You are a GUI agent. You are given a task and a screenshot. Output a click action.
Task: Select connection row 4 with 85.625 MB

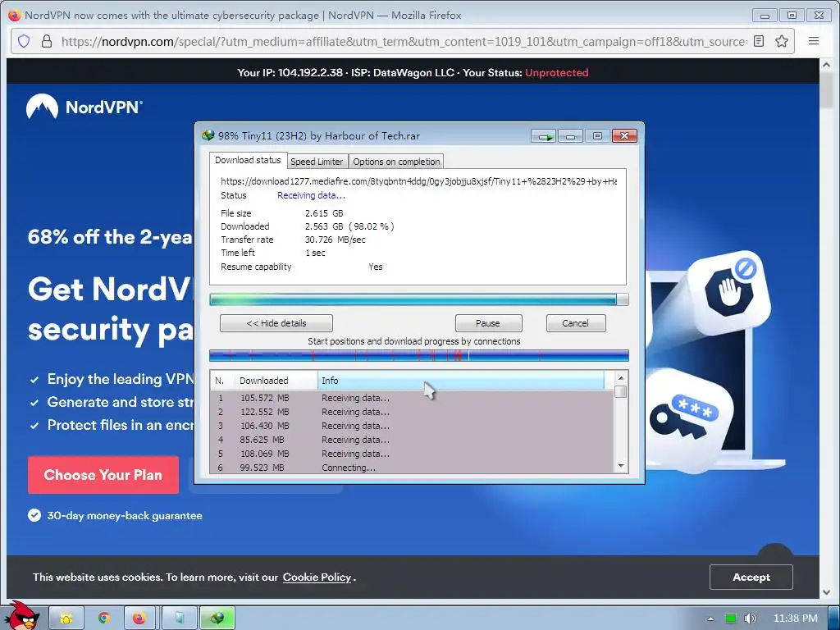click(412, 440)
